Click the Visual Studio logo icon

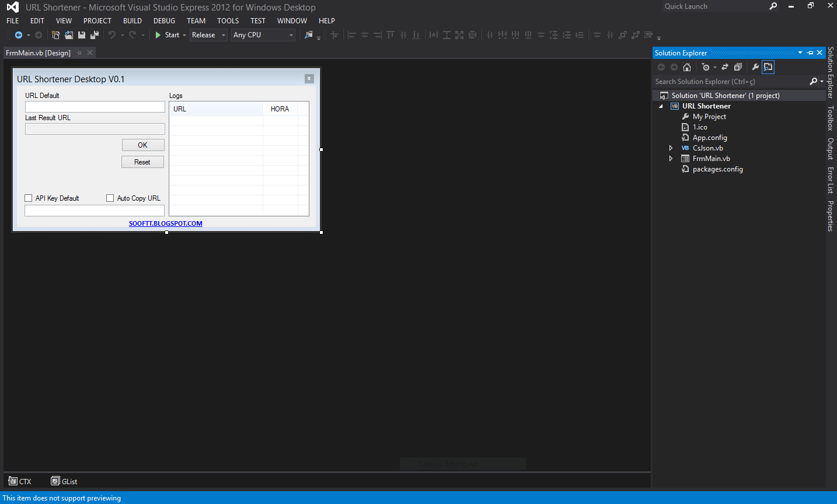[x=12, y=7]
